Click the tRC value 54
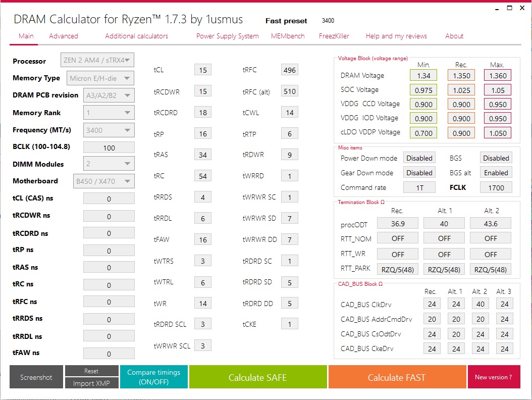 [203, 176]
